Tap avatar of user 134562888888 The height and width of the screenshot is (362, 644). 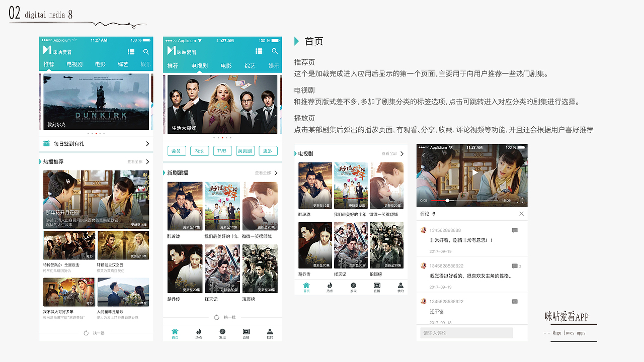[424, 230]
